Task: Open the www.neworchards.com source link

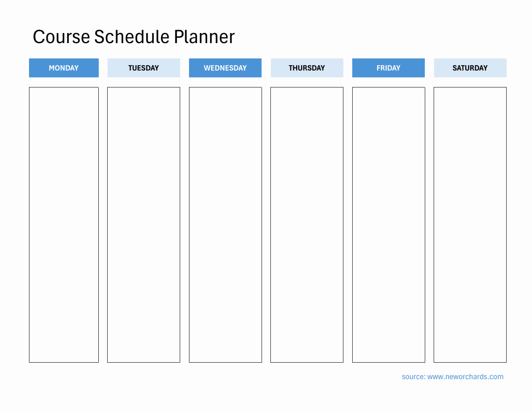Action: pos(465,377)
